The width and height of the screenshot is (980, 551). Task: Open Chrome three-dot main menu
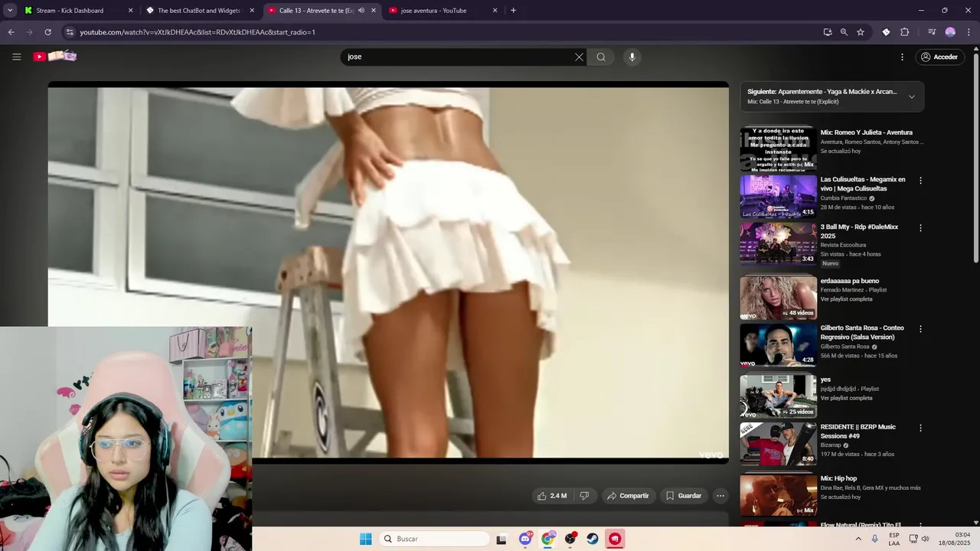point(969,32)
